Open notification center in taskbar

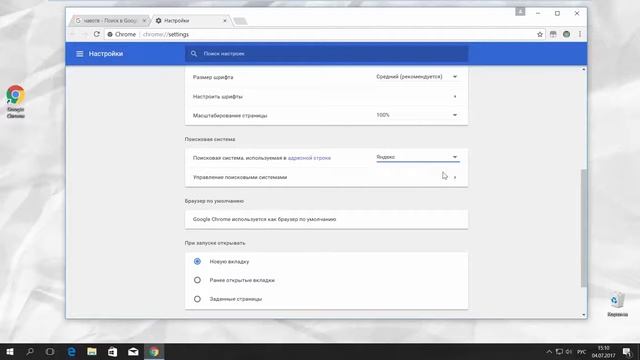click(x=627, y=352)
